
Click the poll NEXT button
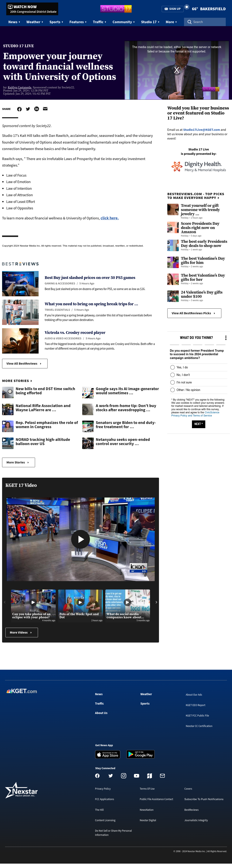pos(198,424)
